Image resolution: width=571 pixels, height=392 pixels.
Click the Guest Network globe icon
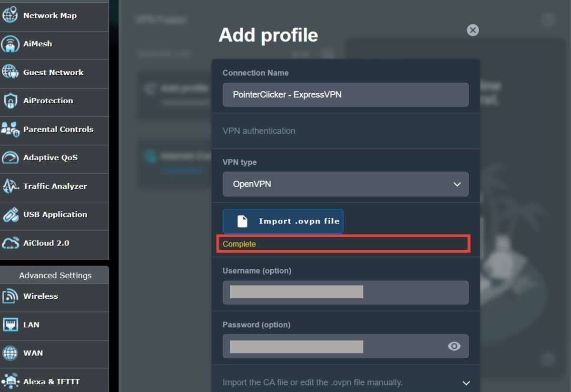[x=10, y=72]
